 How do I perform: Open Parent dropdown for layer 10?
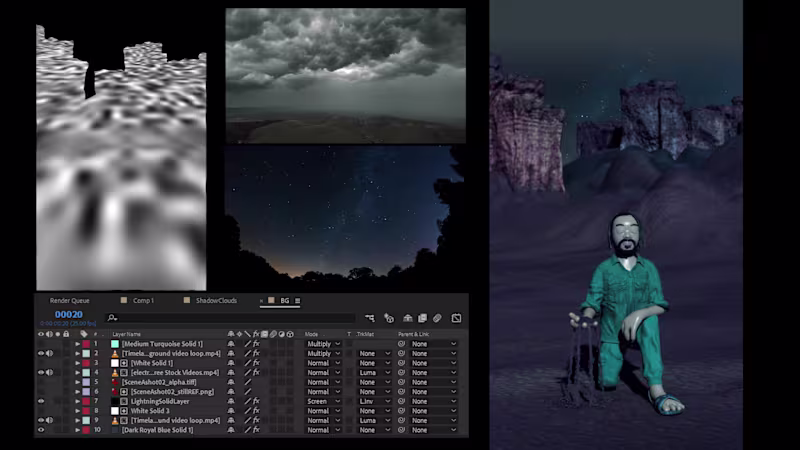coord(434,430)
